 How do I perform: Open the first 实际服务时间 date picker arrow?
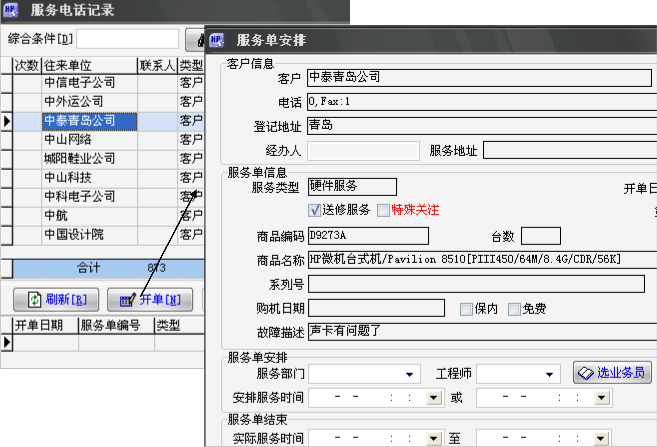pyautogui.click(x=434, y=438)
